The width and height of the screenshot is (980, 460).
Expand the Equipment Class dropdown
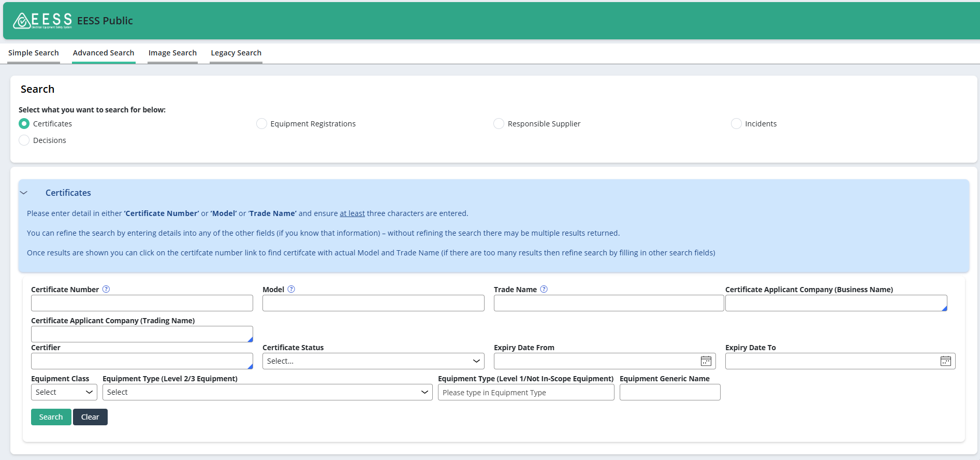pos(64,392)
